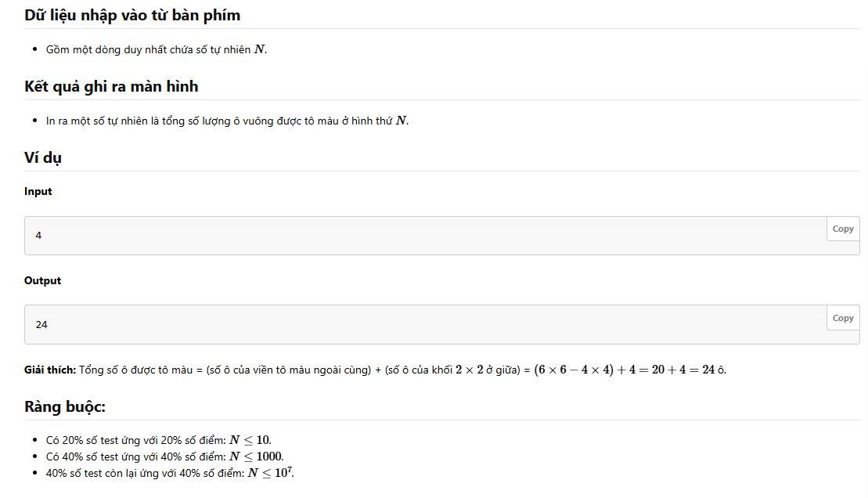Click the bold "Output" label

click(42, 280)
